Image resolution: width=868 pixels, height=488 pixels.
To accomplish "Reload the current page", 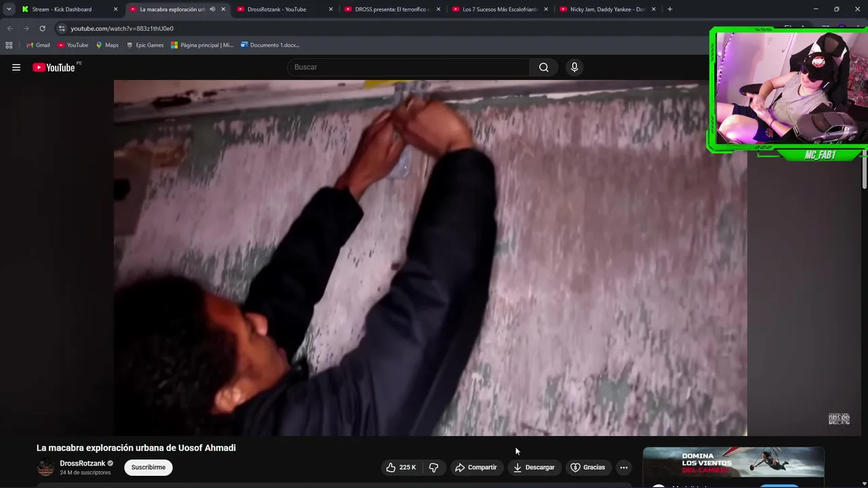I will [x=42, y=28].
